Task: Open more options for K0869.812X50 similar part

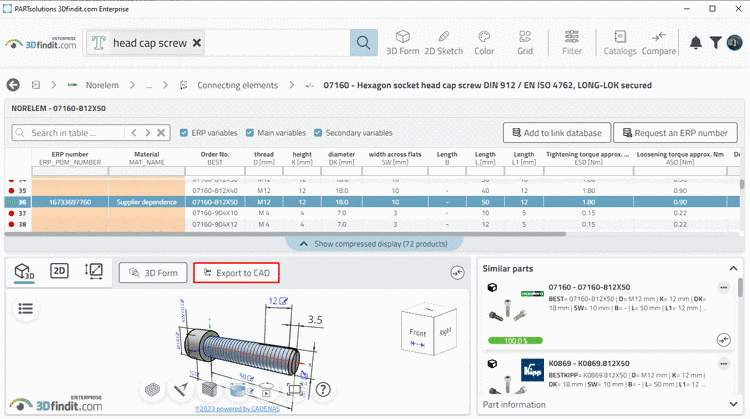Action: point(723,364)
